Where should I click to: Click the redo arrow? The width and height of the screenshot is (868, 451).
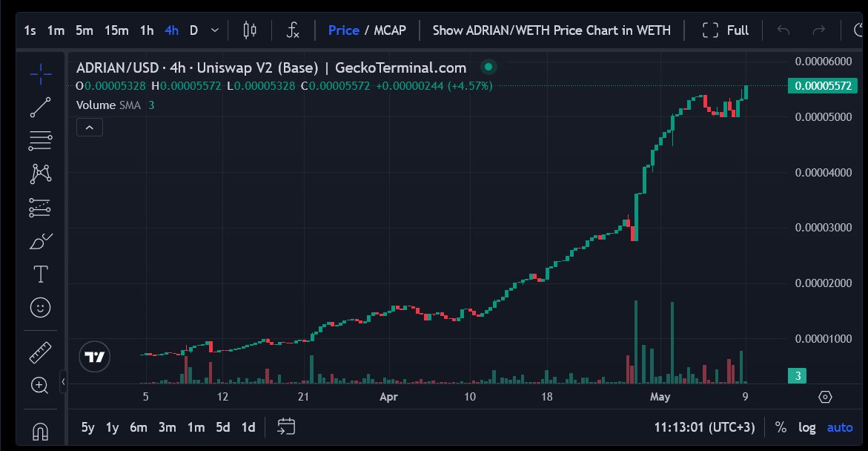819,30
